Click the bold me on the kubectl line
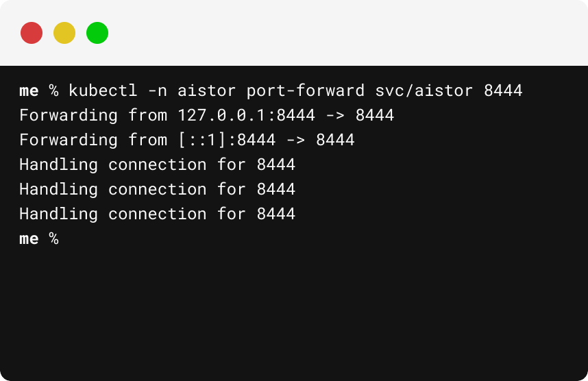The height and width of the screenshot is (381, 588). (x=29, y=90)
